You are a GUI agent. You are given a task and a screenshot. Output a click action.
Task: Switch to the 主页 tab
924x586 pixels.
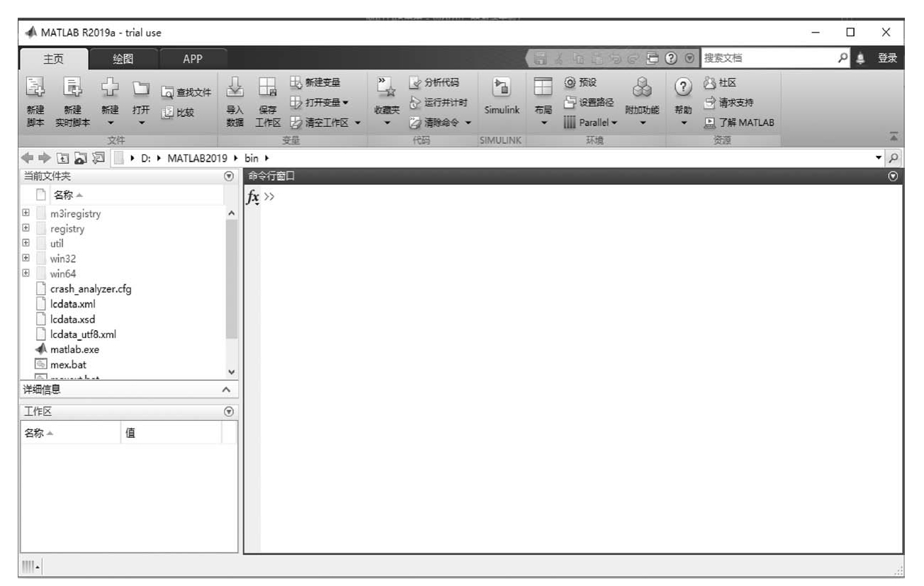[x=54, y=59]
